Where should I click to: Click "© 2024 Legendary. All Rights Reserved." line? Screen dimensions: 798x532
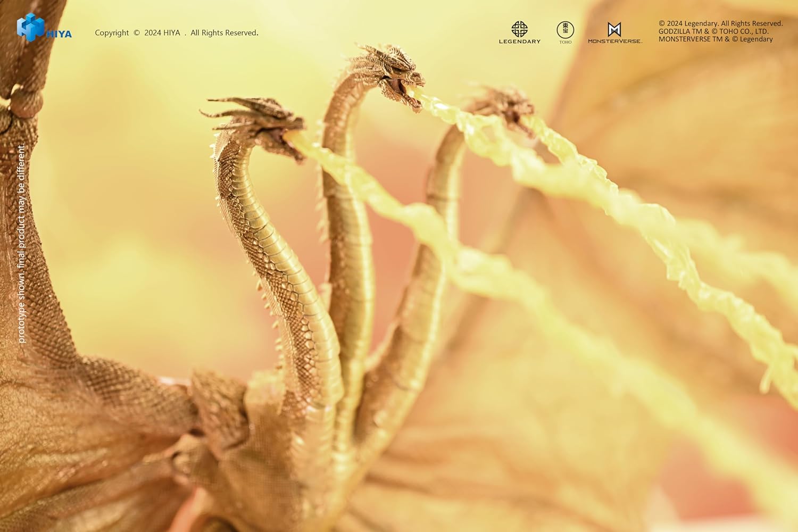pos(720,23)
